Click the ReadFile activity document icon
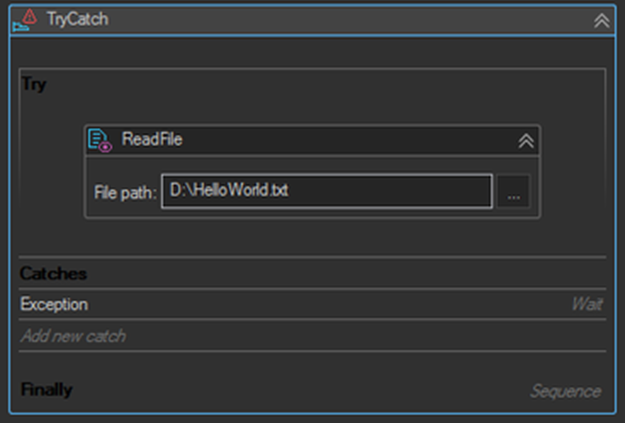The height and width of the screenshot is (423, 625). [x=100, y=140]
